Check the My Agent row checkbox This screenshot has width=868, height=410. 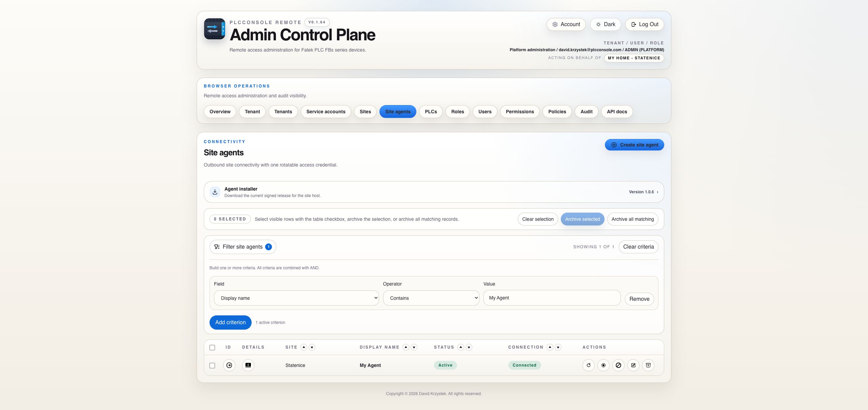(x=212, y=366)
